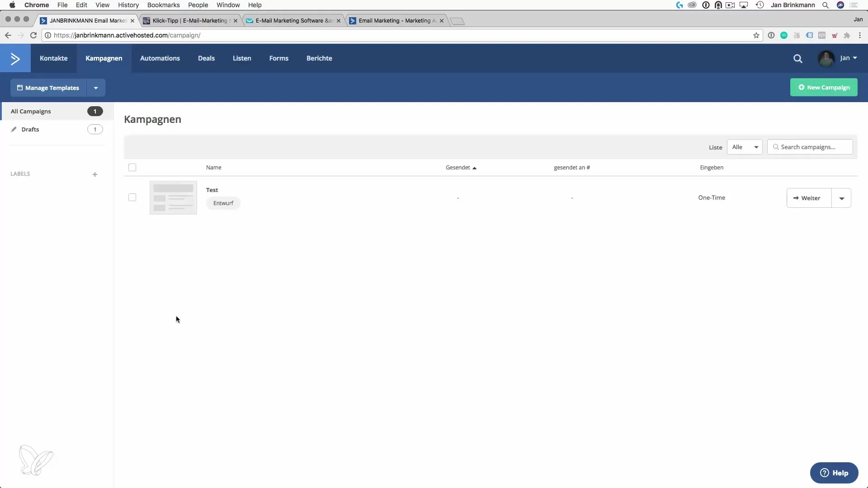
Task: Sort by the Gesendet column
Action: pos(461,168)
